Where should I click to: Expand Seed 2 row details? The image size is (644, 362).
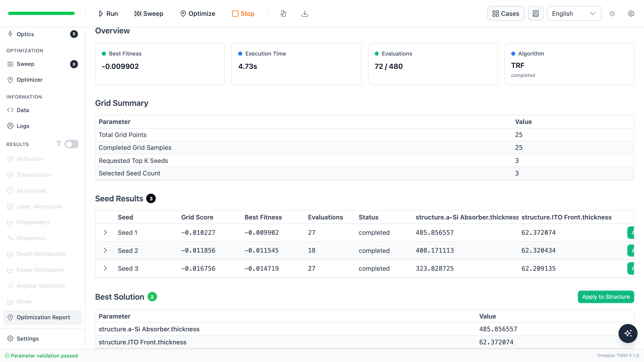[105, 250]
